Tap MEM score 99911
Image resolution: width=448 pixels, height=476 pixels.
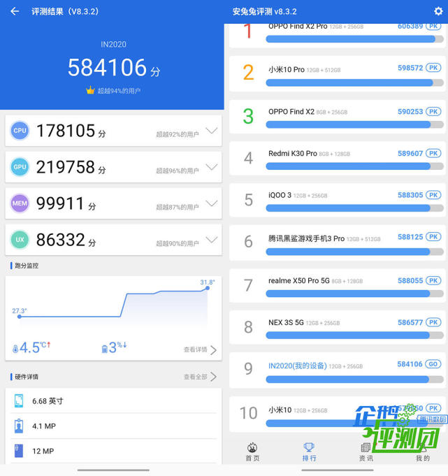(x=60, y=203)
